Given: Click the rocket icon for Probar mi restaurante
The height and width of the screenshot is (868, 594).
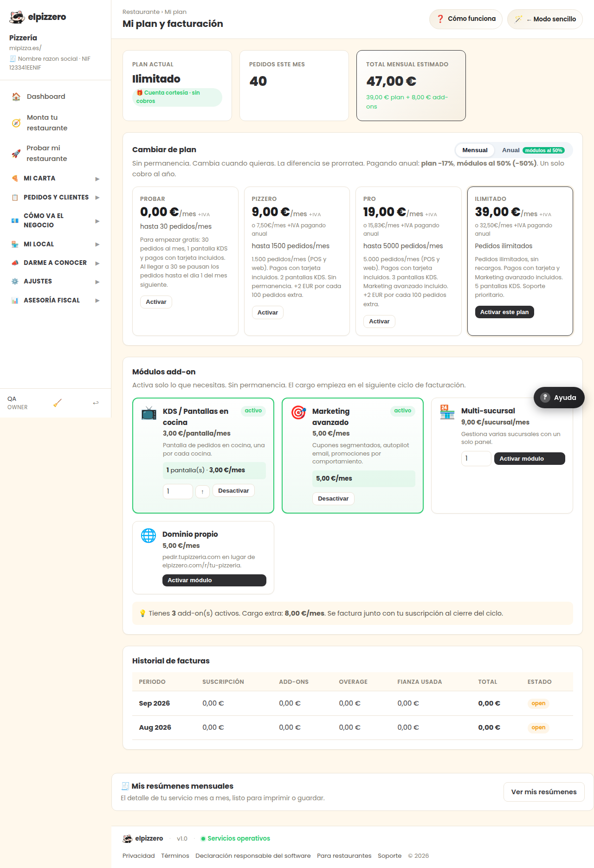Looking at the screenshot, I should click(16, 154).
